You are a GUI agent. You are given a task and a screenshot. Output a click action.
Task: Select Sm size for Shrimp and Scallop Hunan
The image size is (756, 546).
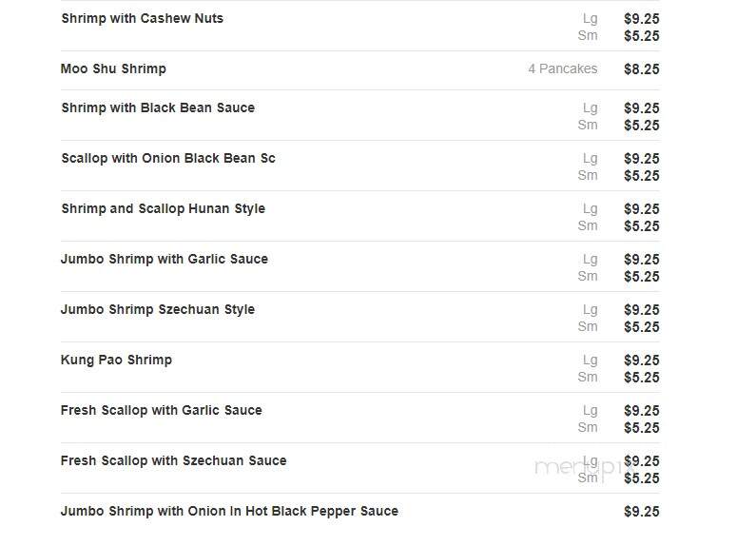coord(588,225)
